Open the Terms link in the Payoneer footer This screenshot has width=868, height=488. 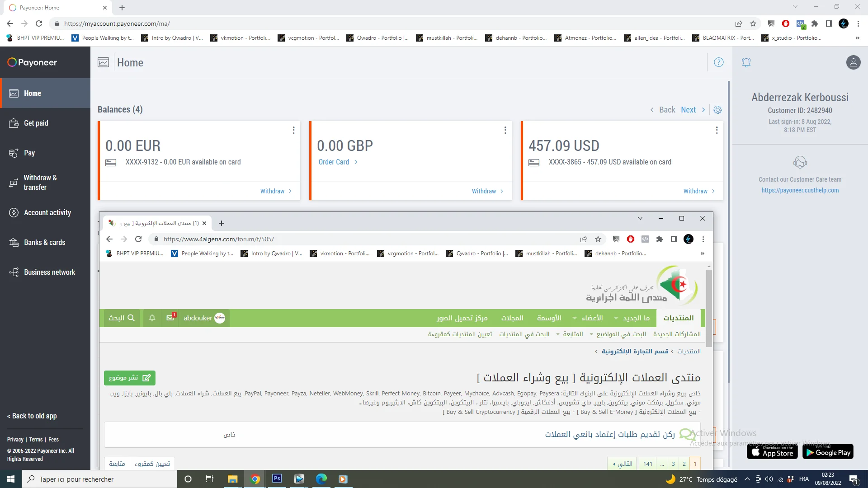(x=36, y=440)
